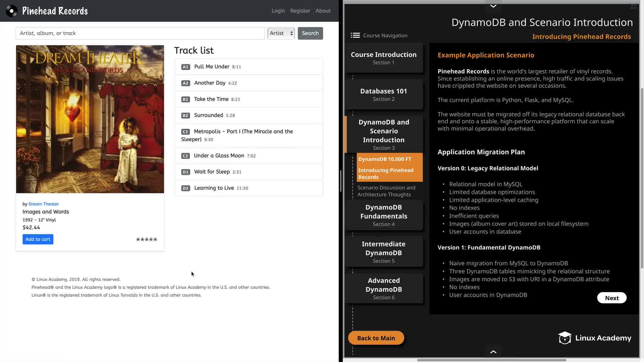Click the C1 badge beside Metropolis track
The height and width of the screenshot is (362, 644).
tap(185, 132)
